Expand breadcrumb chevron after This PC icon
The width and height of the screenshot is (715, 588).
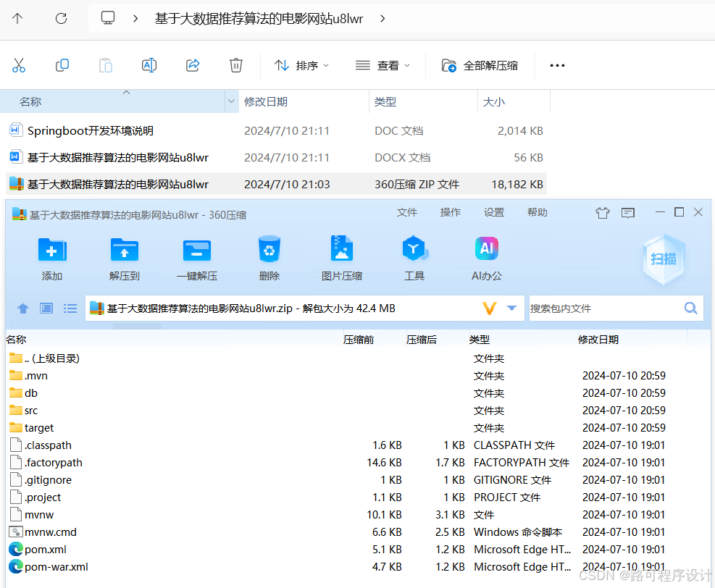(x=135, y=18)
